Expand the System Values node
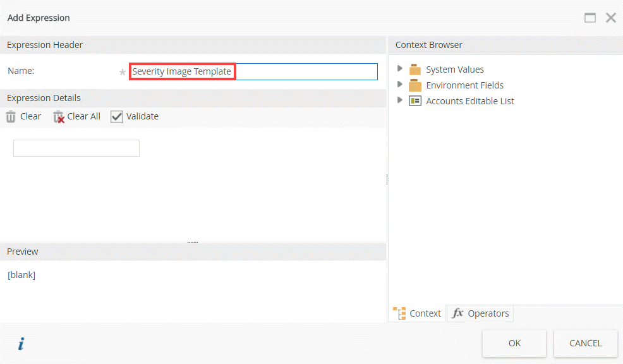 (399, 68)
